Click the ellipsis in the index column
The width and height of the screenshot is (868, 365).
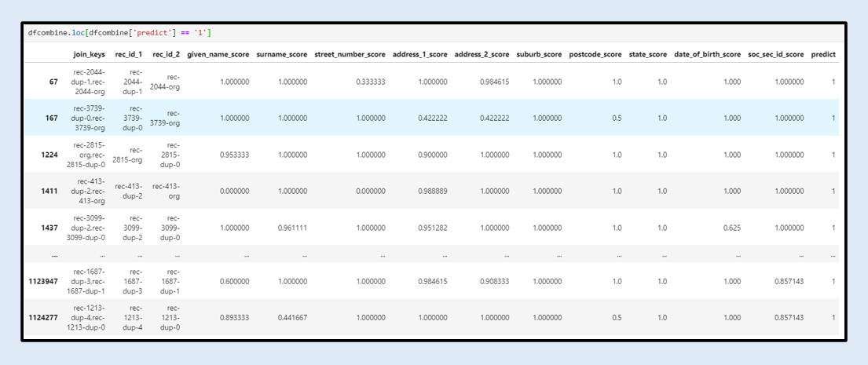55,256
